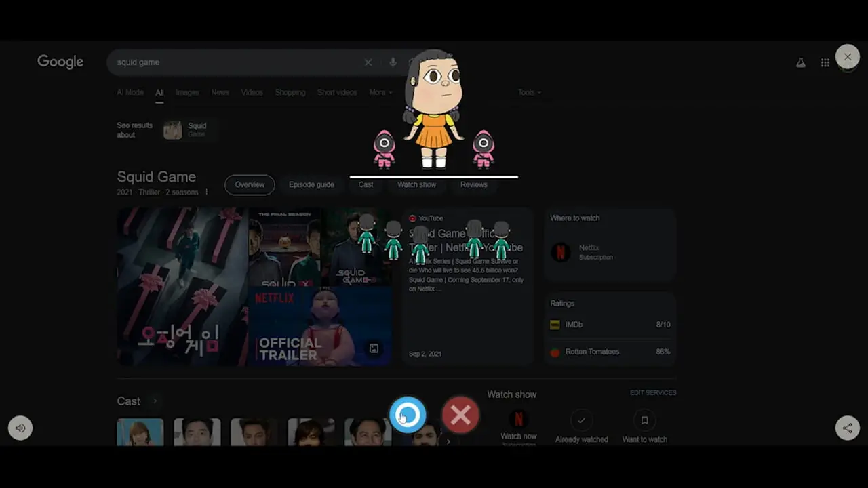
Task: Open the YouTube trailer link
Action: (466, 241)
